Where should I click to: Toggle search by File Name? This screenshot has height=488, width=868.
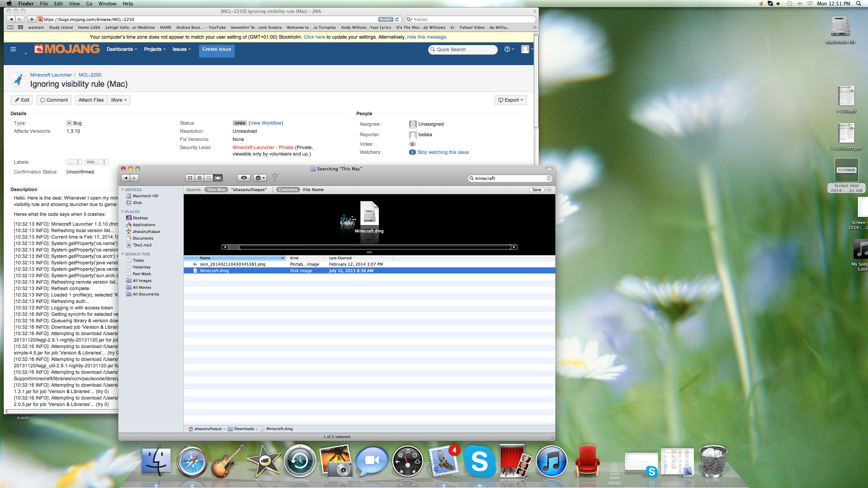coord(313,190)
